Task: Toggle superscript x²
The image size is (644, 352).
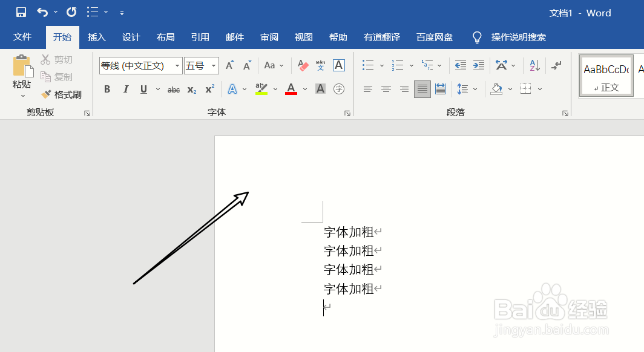Action: click(210, 89)
